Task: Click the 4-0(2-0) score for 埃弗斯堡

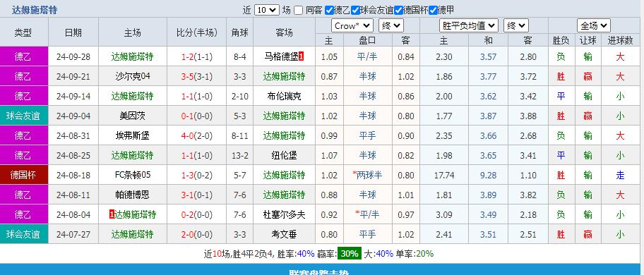Action: [197, 135]
